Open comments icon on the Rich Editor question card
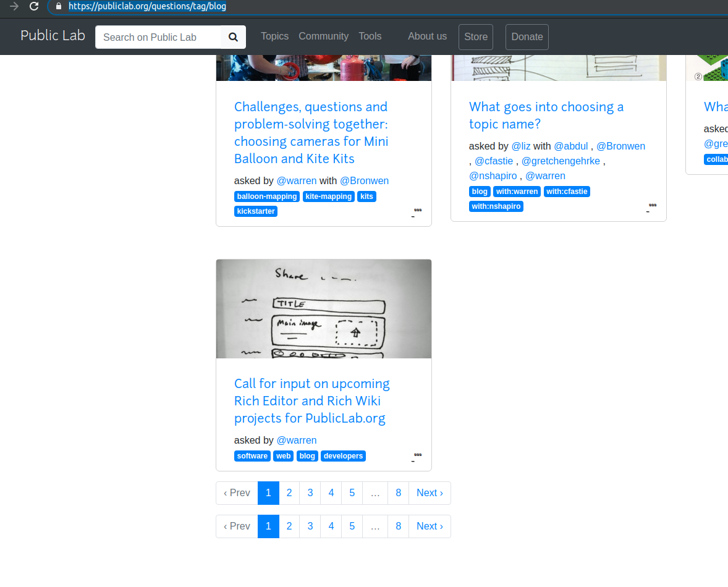Image resolution: width=728 pixels, height=587 pixels. [x=417, y=453]
